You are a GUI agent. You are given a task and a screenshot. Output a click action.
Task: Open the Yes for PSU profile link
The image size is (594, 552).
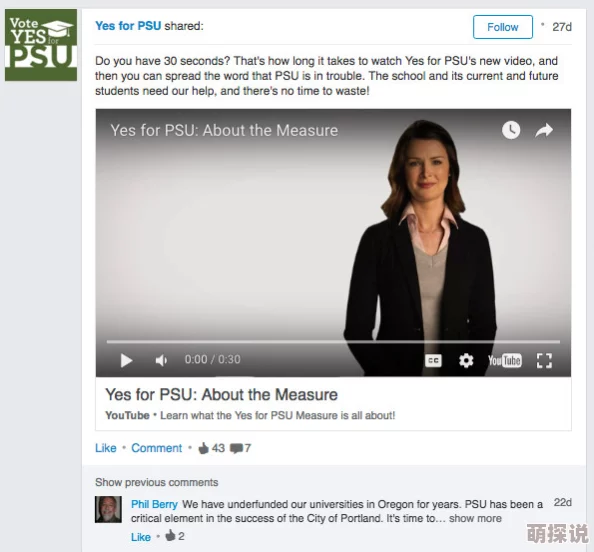coord(128,26)
